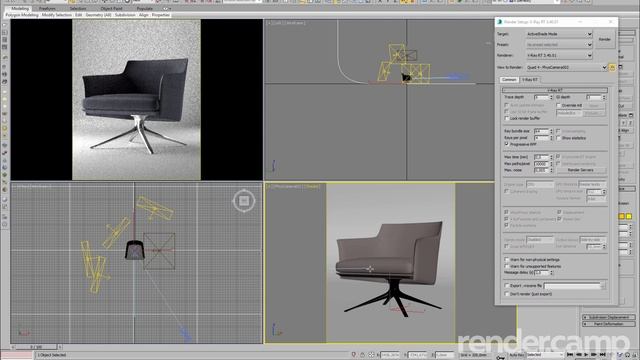Click the second yellow color swatch in command panel
Viewport: 640px width, 360px height.
[629, 216]
